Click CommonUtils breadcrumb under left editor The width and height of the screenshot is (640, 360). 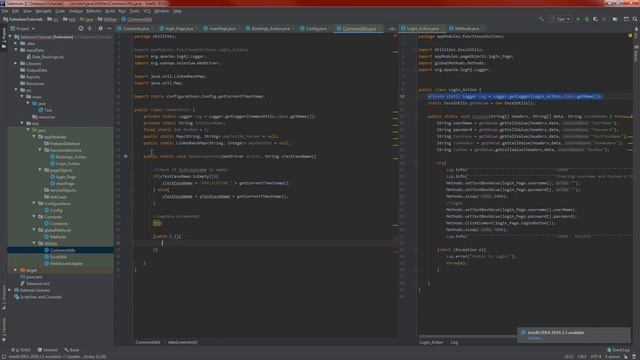148,342
